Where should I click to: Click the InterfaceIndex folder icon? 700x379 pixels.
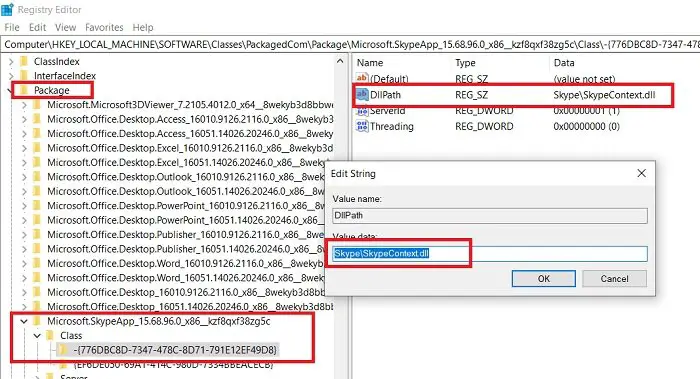[x=24, y=75]
